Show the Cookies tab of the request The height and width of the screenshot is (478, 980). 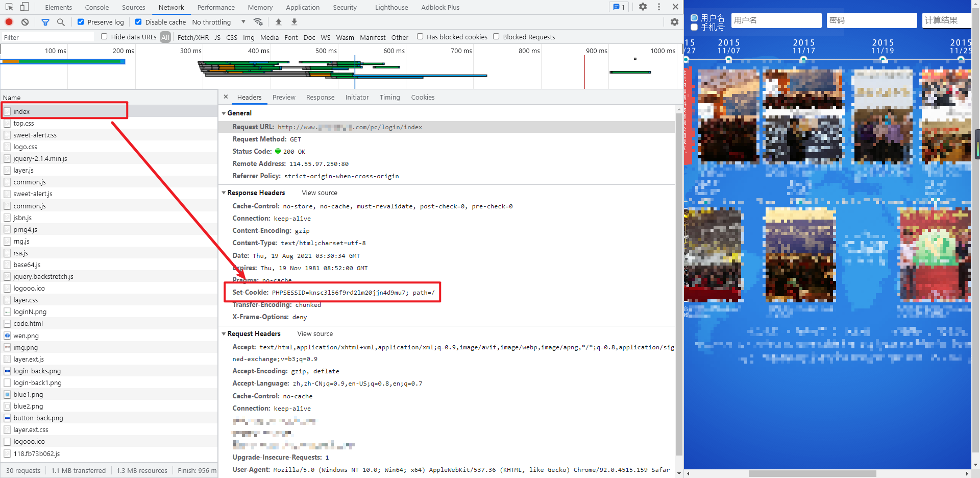pyautogui.click(x=423, y=97)
